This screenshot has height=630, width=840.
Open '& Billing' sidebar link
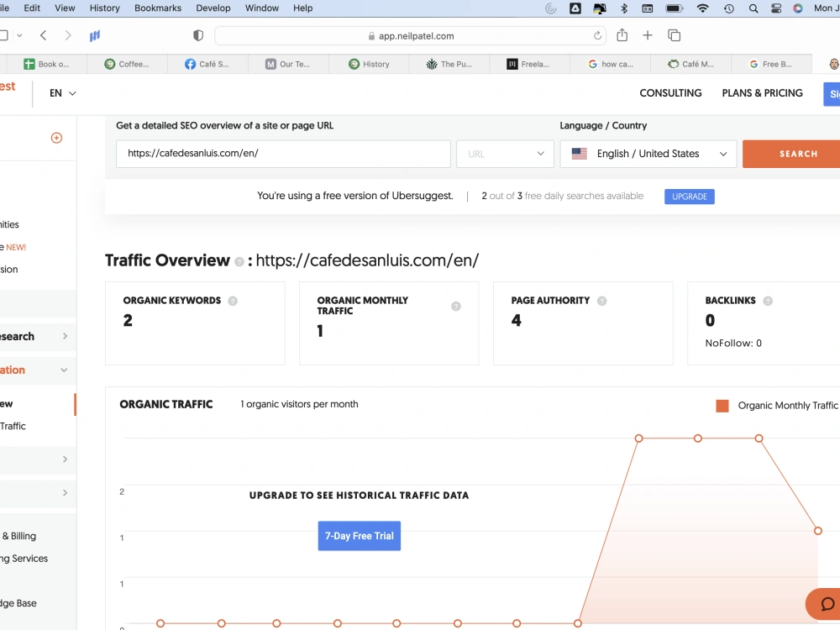click(18, 536)
